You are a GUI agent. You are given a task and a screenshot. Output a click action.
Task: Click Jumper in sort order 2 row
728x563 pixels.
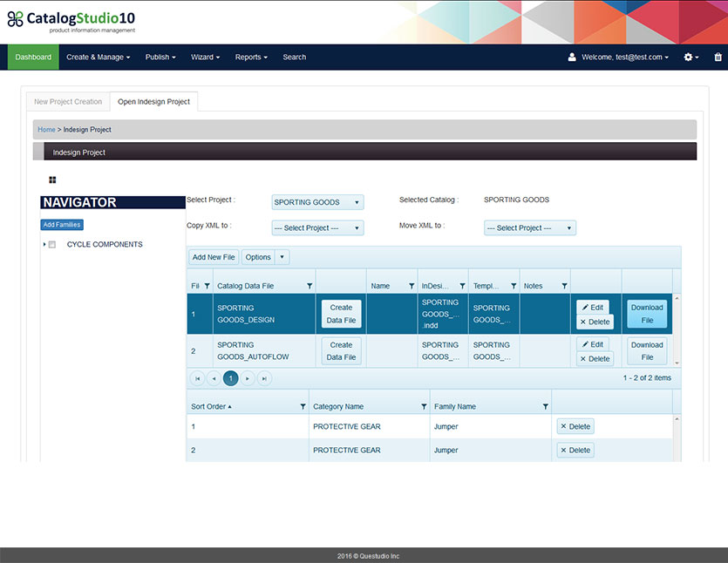point(446,451)
